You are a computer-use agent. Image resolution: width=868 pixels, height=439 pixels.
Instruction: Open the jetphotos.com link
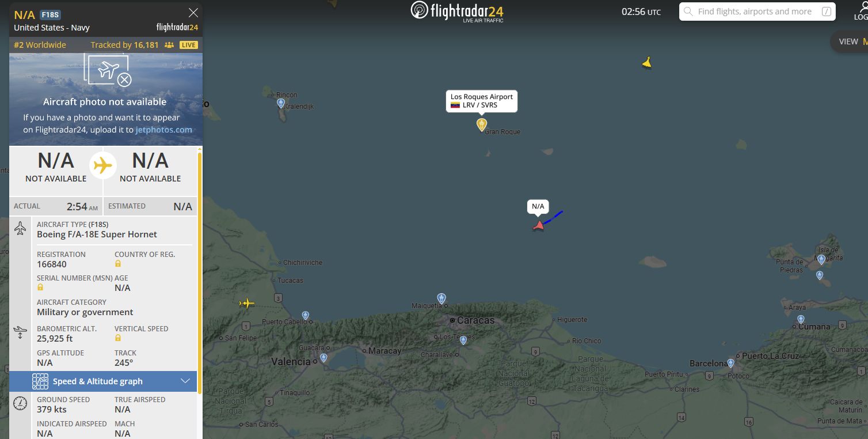(x=164, y=130)
